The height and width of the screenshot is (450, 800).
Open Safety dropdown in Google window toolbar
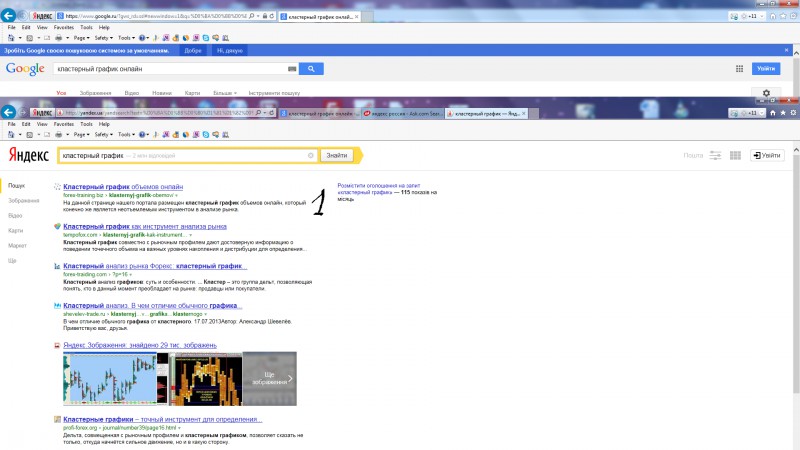pyautogui.click(x=104, y=38)
